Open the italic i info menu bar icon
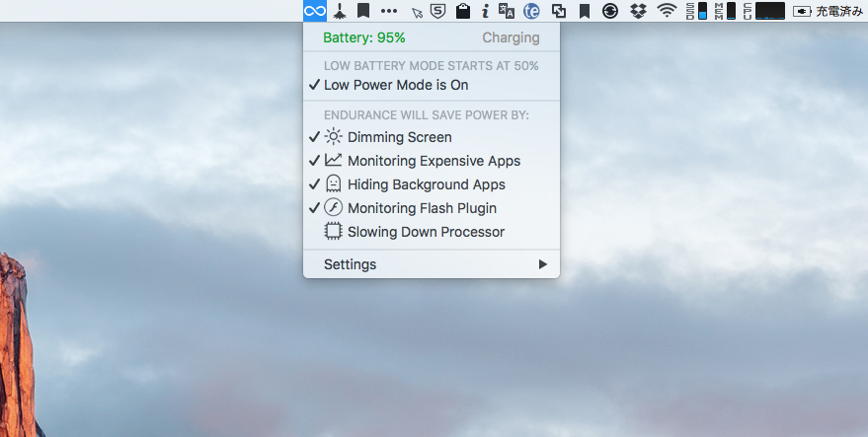Image resolution: width=868 pixels, height=437 pixels. tap(486, 11)
